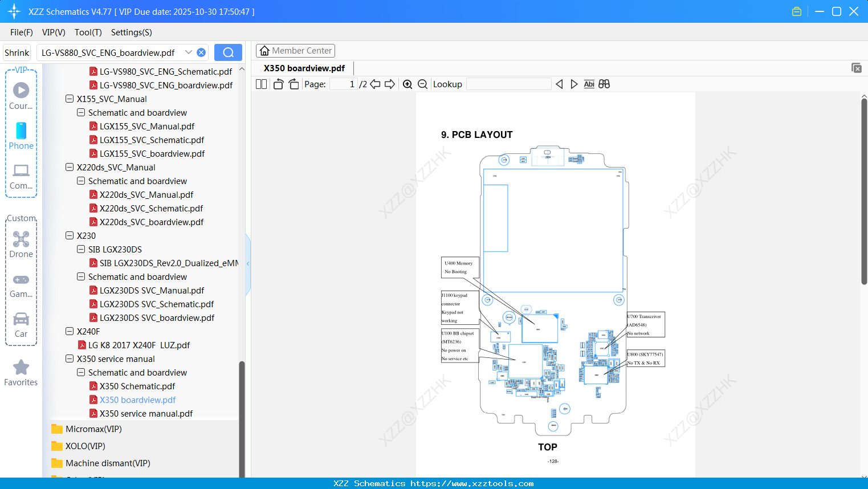Open the Drone schematics category

tap(21, 239)
